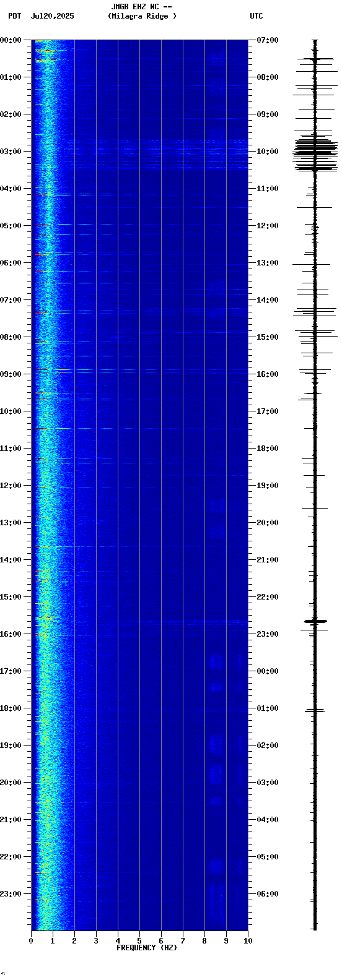Click the '10' frequency tick label

point(248,941)
